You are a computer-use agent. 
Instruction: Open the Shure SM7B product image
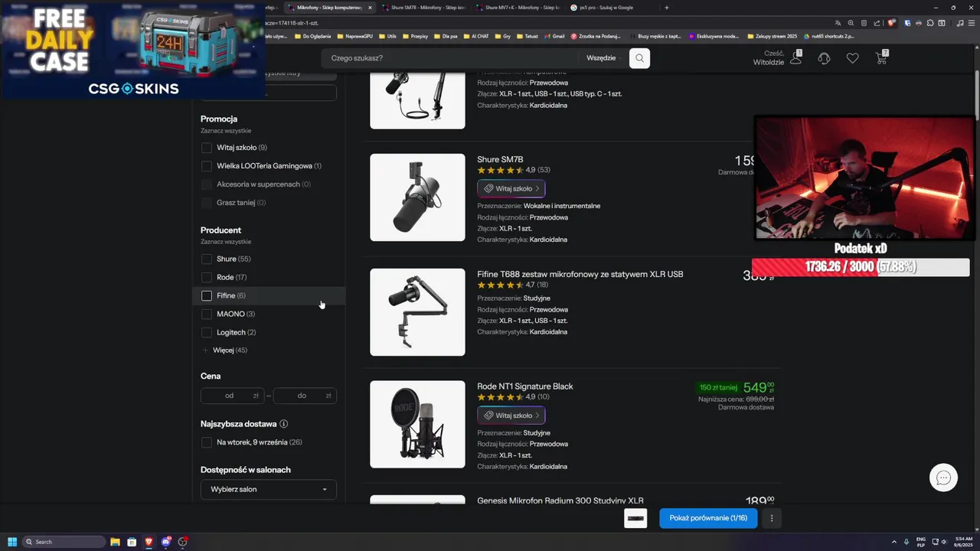(417, 197)
